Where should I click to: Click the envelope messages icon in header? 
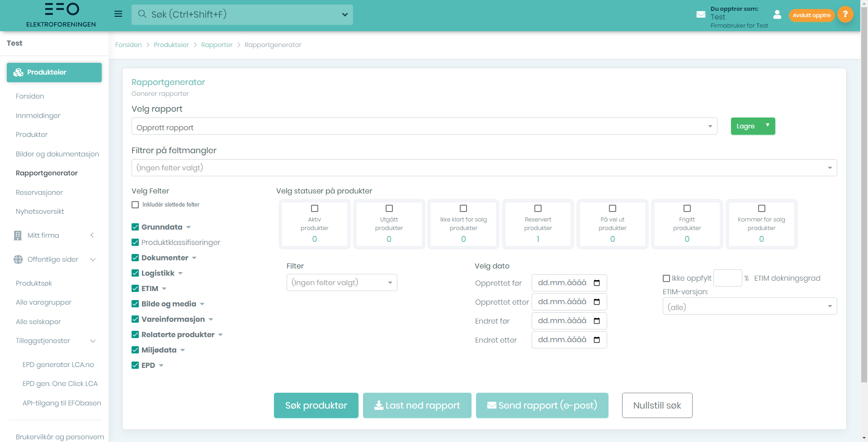(x=701, y=14)
